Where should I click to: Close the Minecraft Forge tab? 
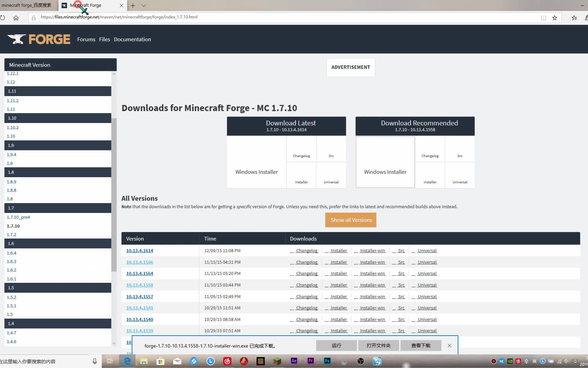(121, 5)
